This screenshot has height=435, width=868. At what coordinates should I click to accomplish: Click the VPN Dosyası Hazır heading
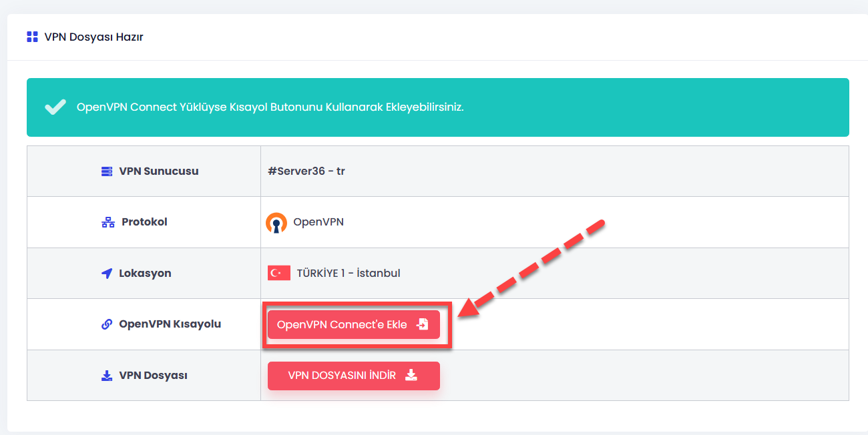(94, 37)
